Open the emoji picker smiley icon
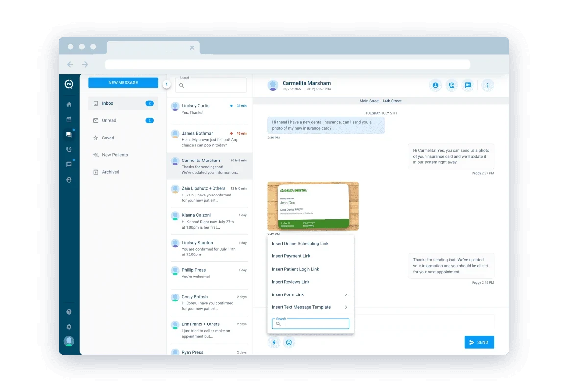This screenshot has height=392, width=568. click(289, 343)
